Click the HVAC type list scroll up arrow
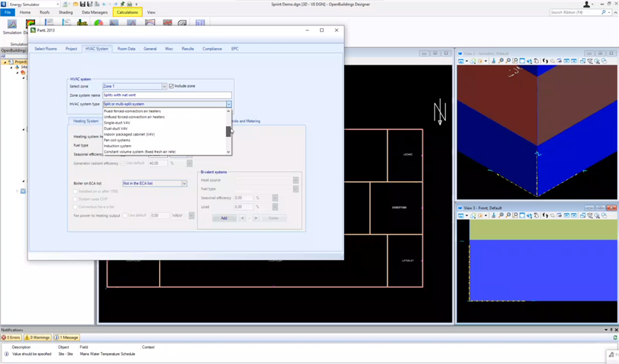Viewport: 619px width, 364px height. (x=228, y=111)
